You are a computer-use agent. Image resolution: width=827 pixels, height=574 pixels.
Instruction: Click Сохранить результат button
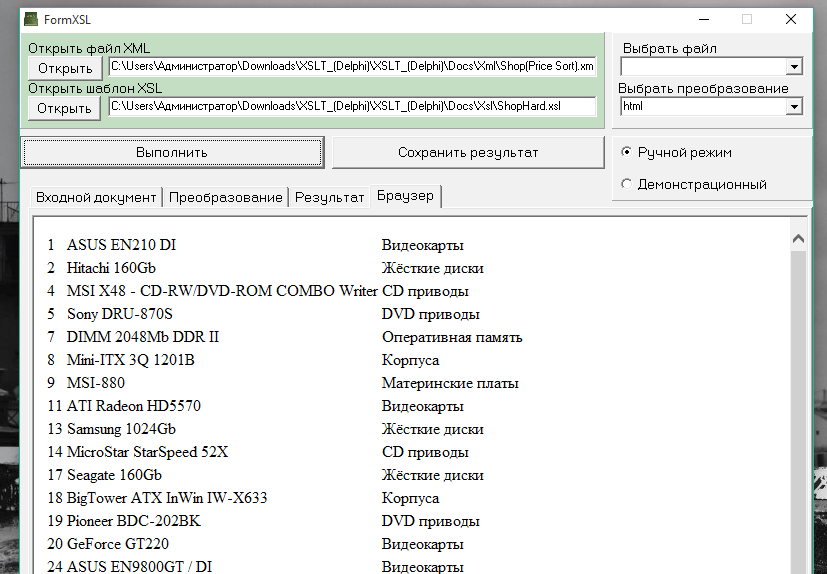(x=468, y=152)
